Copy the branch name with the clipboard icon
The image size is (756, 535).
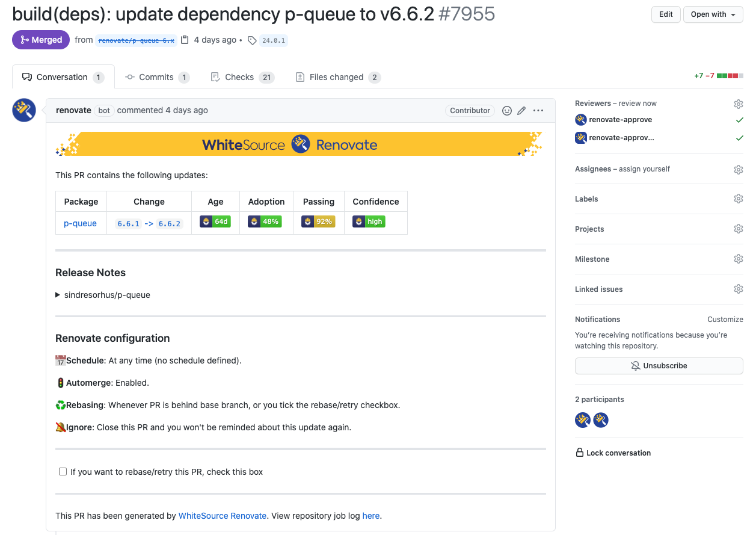point(185,40)
